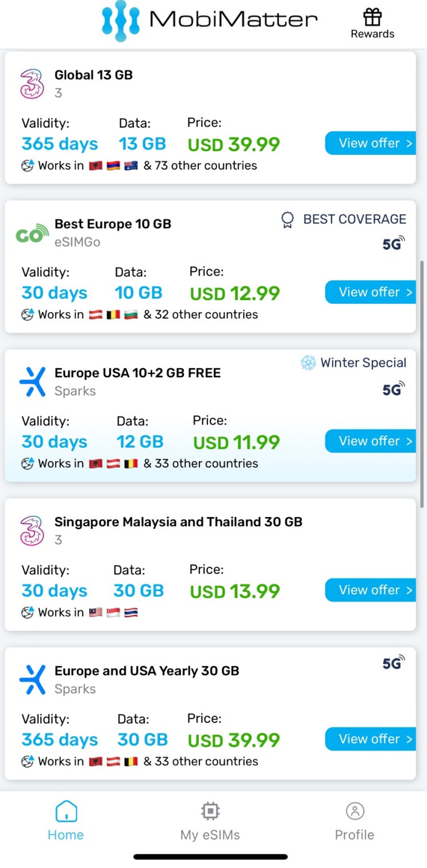The image size is (427, 868).
Task: View offer for Best Europe 10 GB
Action: [371, 292]
